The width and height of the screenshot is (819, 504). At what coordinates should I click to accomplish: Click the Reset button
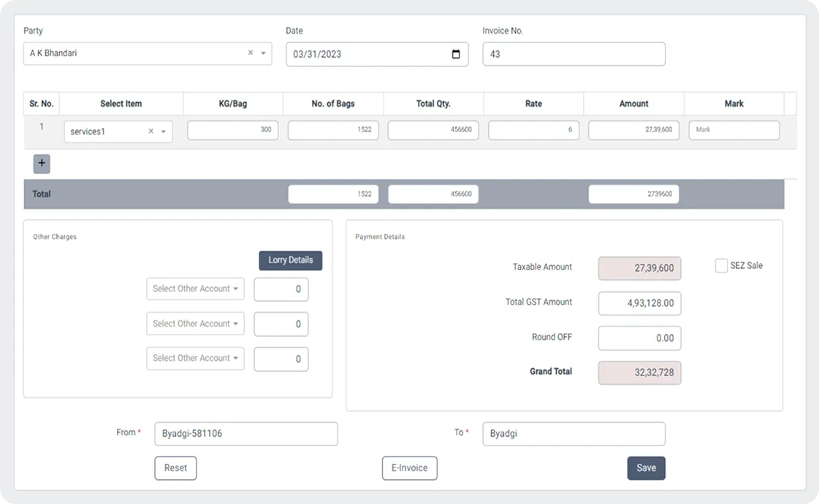pyautogui.click(x=175, y=468)
